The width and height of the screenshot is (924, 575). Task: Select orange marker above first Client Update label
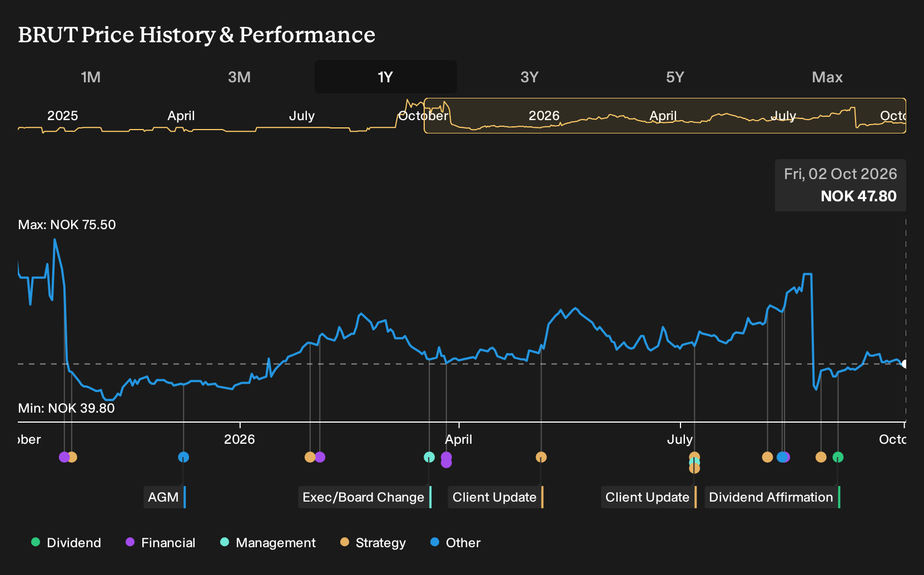(x=541, y=457)
